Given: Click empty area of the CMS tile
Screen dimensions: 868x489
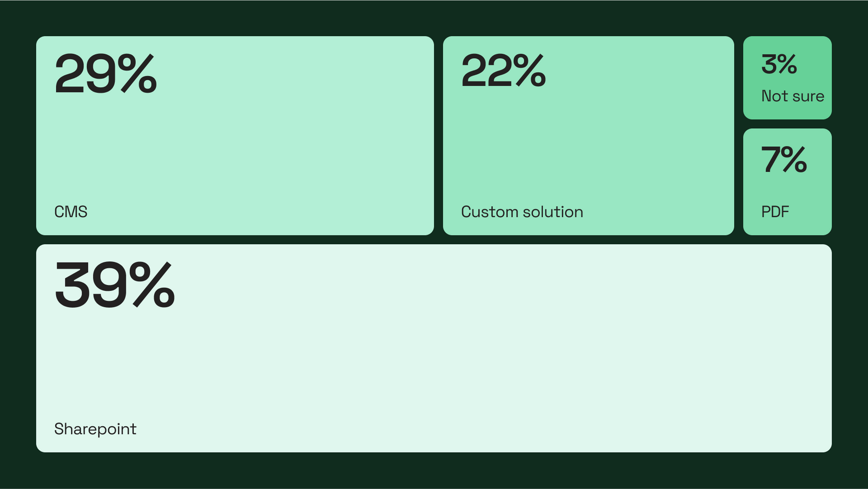Looking at the screenshot, I should tap(255, 148).
